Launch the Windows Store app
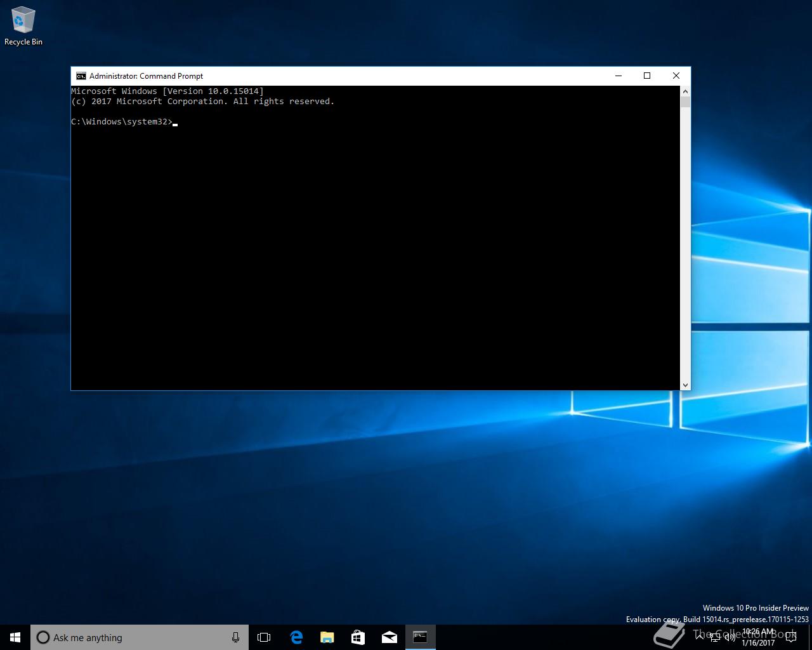The image size is (812, 650). [x=358, y=637]
